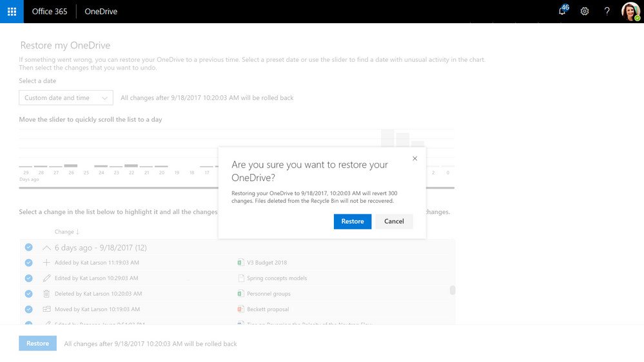Viewport: 644px width, 362px height.
Task: Confirm with the blue Restore dialog button
Action: pos(353,221)
